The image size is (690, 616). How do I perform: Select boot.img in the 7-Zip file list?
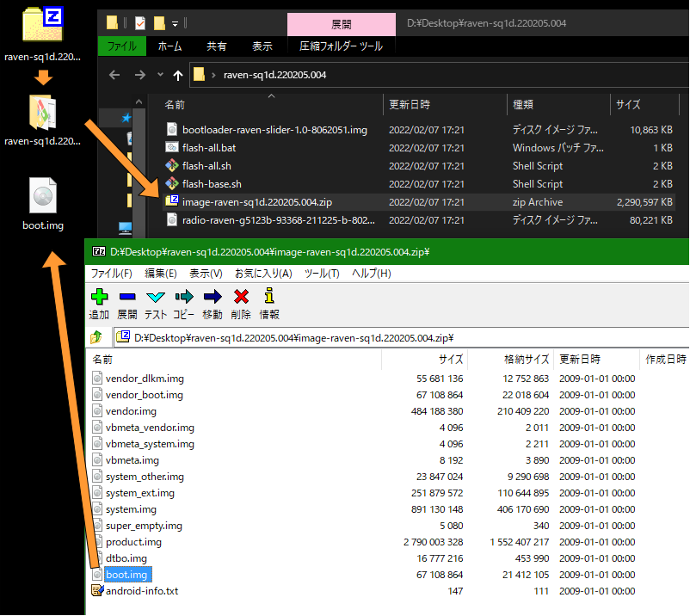[x=126, y=575]
